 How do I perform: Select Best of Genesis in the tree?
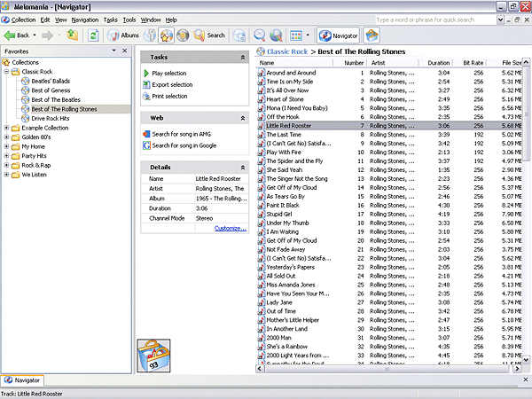tap(51, 90)
